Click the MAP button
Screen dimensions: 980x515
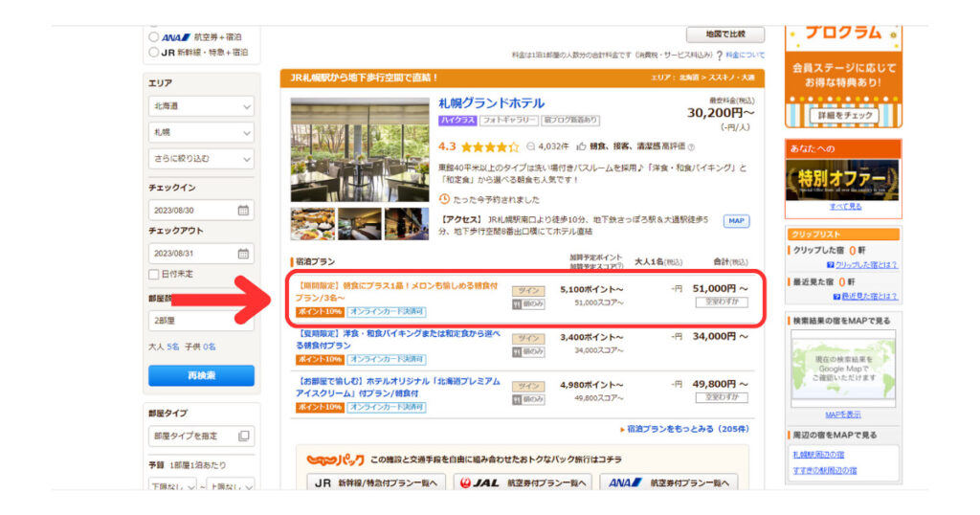pyautogui.click(x=736, y=220)
